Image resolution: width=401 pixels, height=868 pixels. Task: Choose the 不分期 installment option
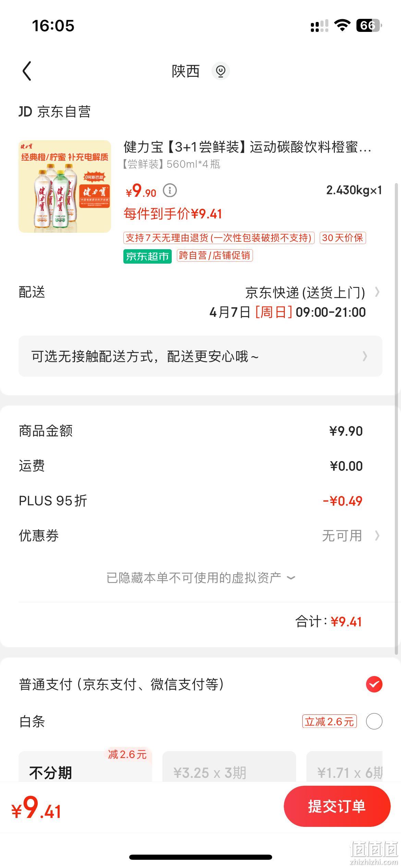(85, 768)
